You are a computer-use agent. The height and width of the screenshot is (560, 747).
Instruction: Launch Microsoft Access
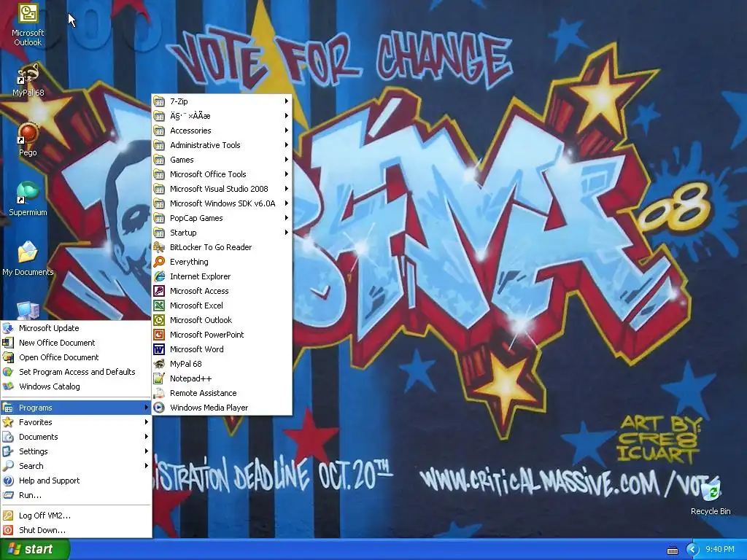point(222,291)
